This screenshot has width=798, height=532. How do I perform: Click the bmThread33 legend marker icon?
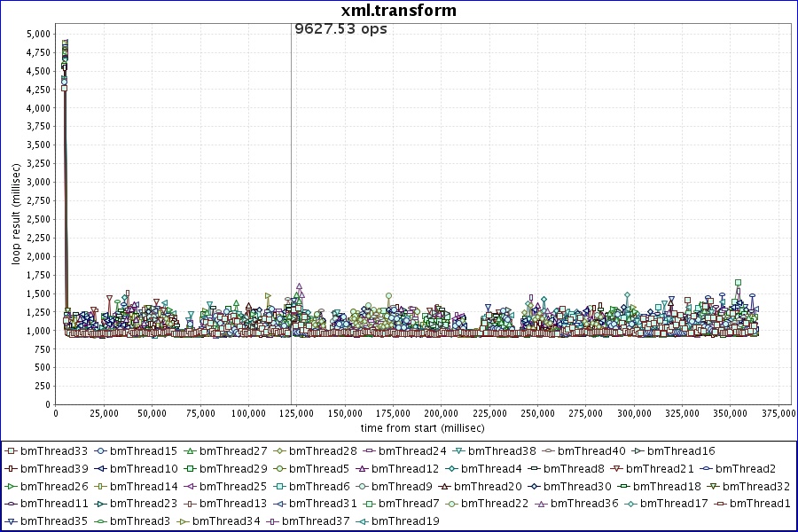tap(10, 451)
